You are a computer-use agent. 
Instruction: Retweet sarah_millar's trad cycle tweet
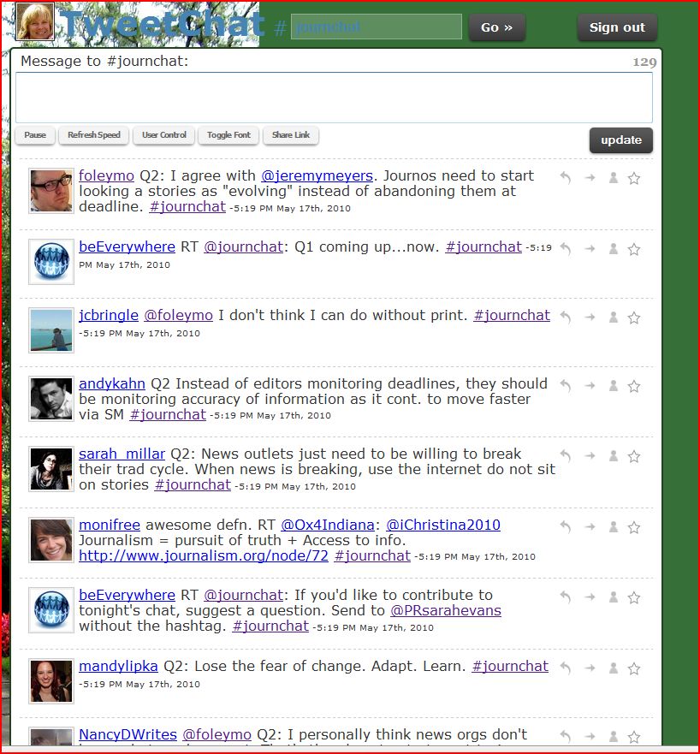(x=590, y=455)
